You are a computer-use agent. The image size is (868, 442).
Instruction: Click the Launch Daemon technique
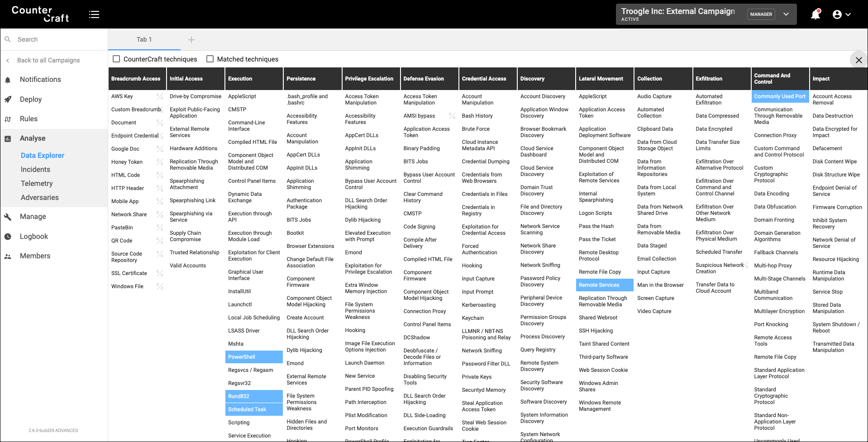click(x=365, y=363)
